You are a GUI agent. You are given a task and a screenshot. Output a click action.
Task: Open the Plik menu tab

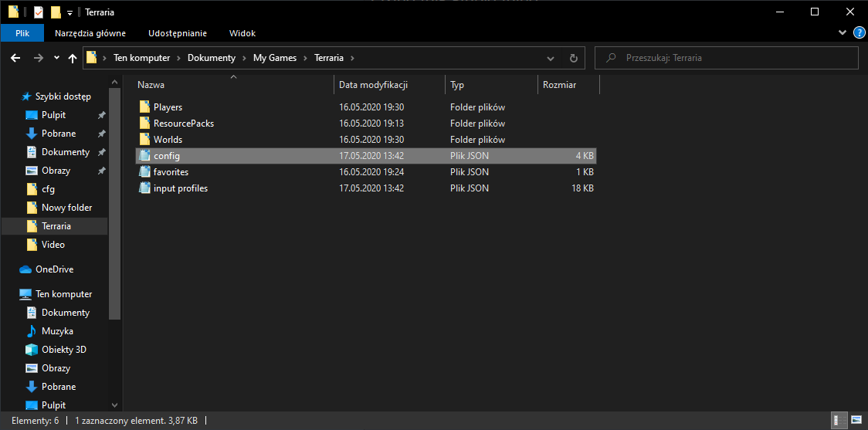[x=22, y=33]
